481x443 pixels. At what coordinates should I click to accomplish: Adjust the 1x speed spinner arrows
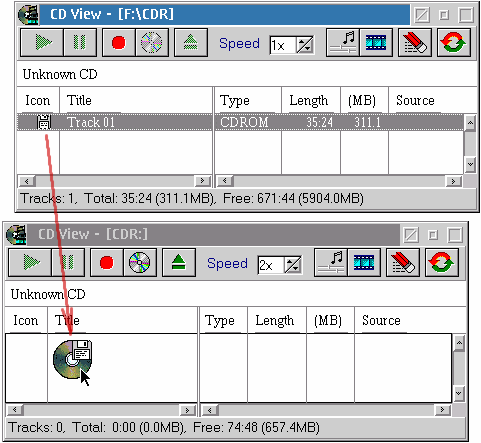coord(305,45)
